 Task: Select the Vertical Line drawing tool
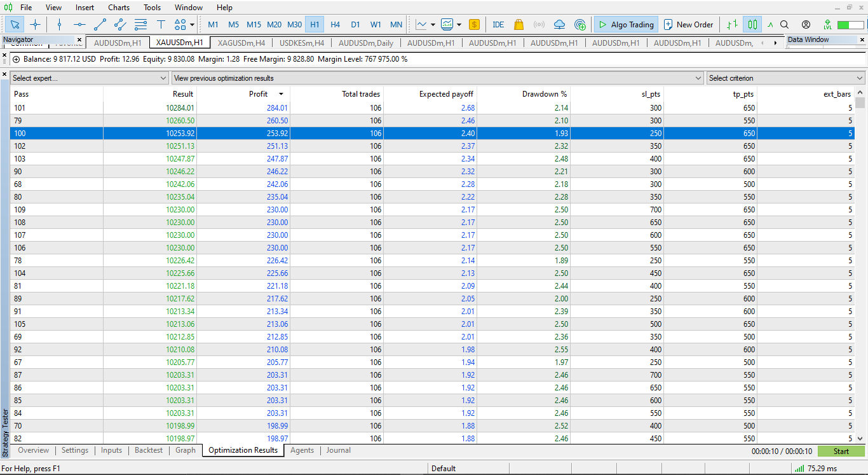(x=60, y=24)
